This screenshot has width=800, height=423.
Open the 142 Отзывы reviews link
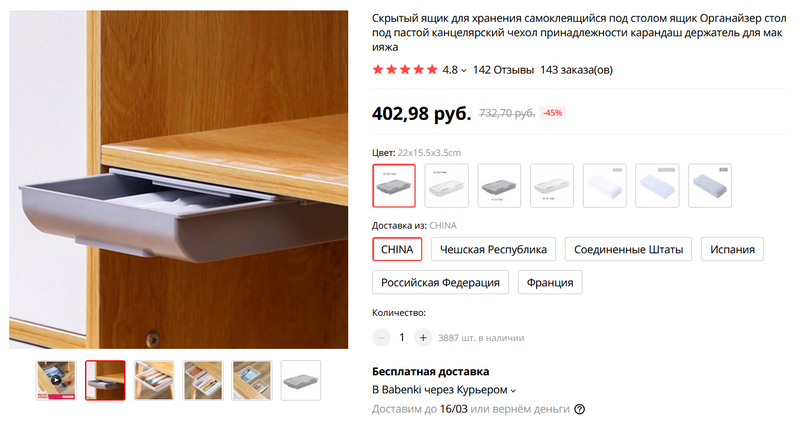pos(503,70)
